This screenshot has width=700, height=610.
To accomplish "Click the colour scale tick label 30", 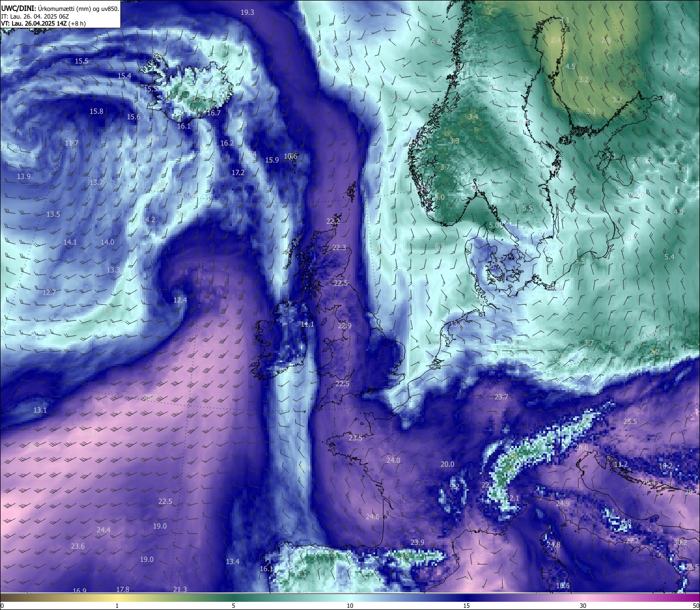I will click(x=583, y=606).
